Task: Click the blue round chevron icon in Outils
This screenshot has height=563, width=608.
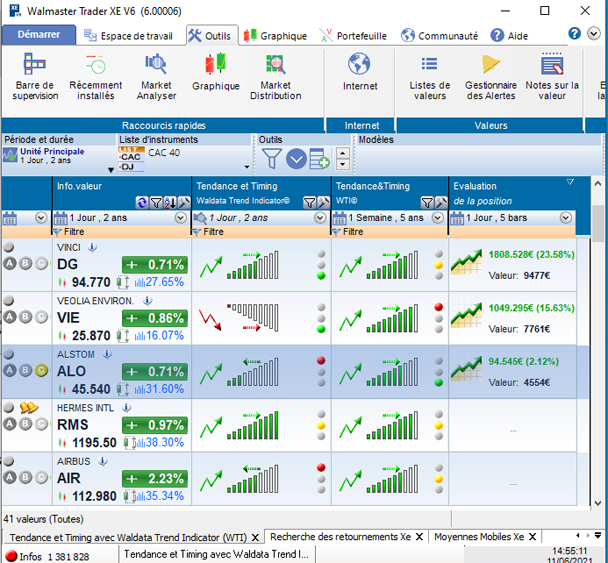Action: coord(296,159)
